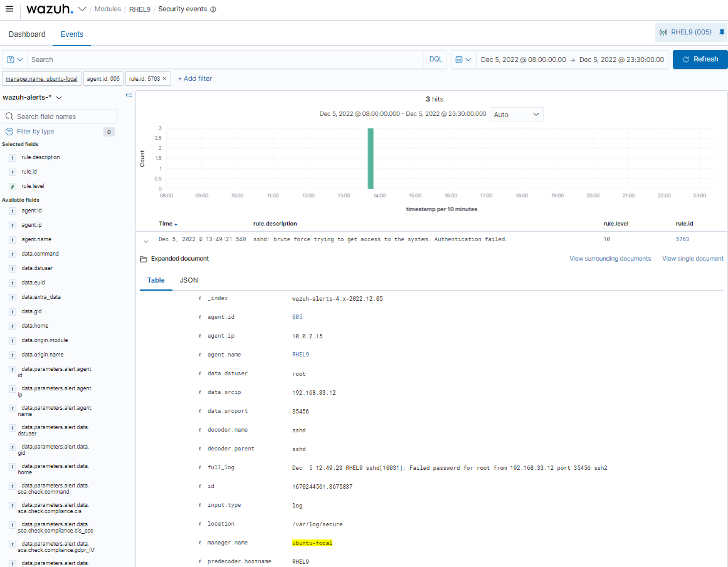This screenshot has height=567, width=728.
Task: Click the location value /var/log/secure
Action: pyautogui.click(x=317, y=524)
